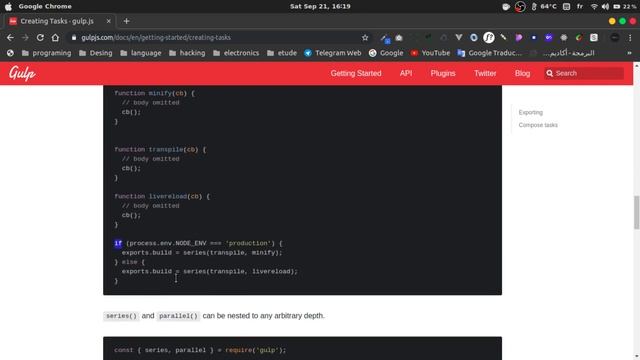
Task: Open the white round font-finder extension
Action: [x=489, y=38]
